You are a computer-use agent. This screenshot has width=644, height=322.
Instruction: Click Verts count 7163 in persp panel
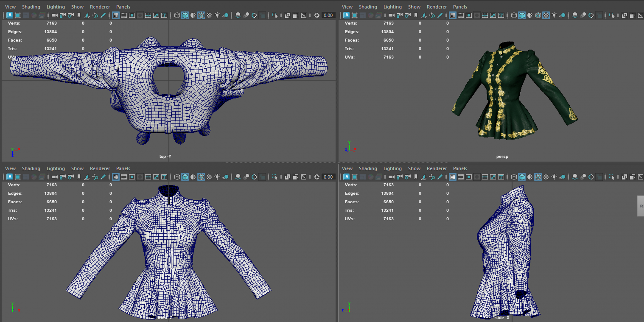(x=389, y=23)
